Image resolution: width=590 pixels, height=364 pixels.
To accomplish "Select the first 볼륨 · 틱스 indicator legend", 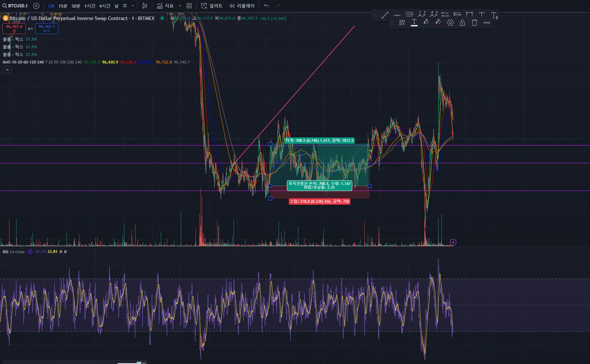I will (x=20, y=39).
